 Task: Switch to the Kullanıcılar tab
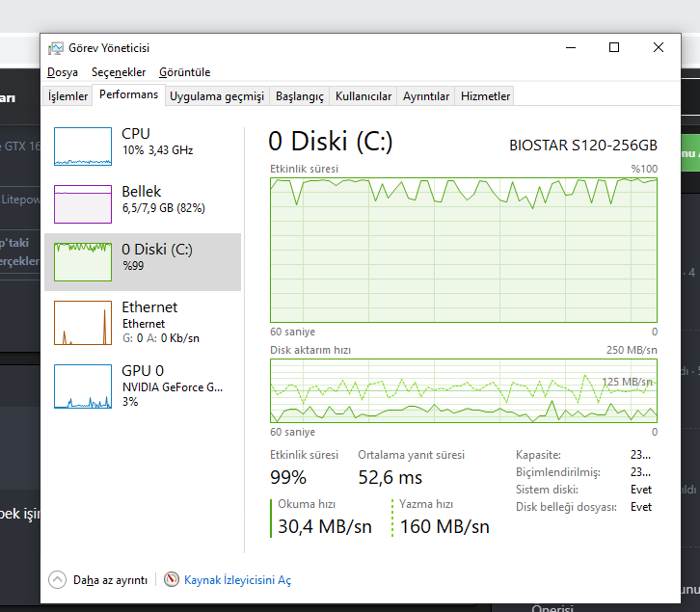point(363,96)
